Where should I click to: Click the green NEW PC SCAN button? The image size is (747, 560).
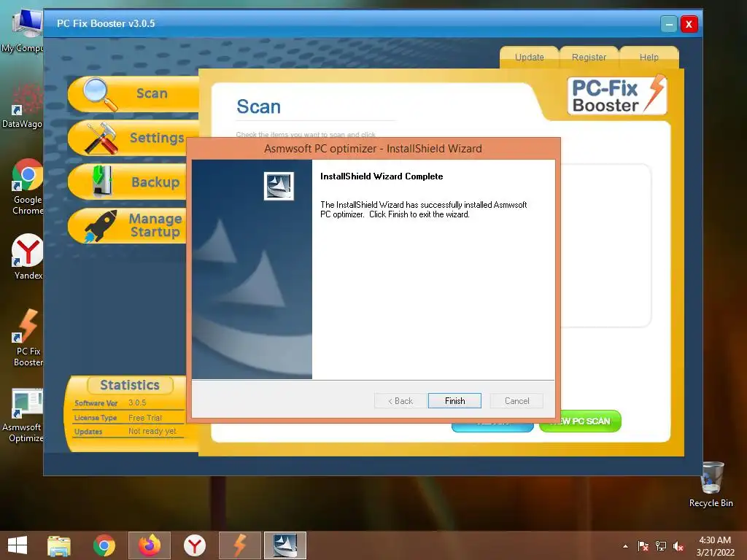pyautogui.click(x=580, y=421)
